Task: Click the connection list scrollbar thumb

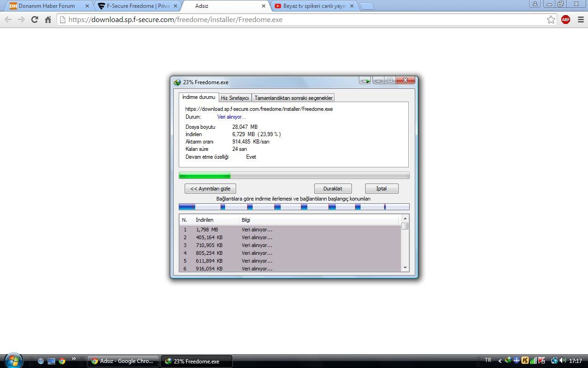Action: click(405, 226)
